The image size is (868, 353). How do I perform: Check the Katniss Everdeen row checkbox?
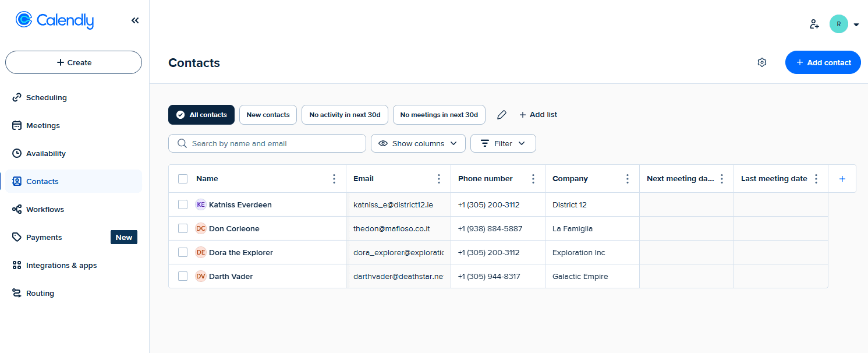click(183, 204)
